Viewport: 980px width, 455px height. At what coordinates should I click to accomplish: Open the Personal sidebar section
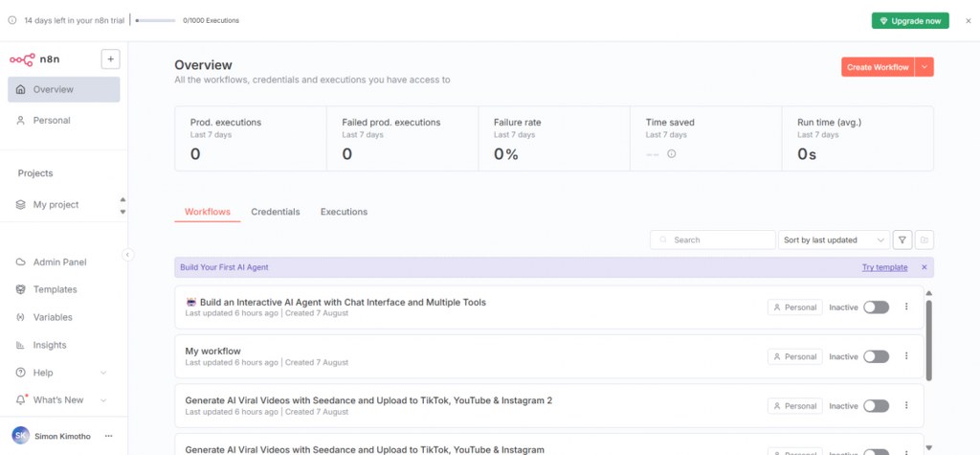[64, 120]
